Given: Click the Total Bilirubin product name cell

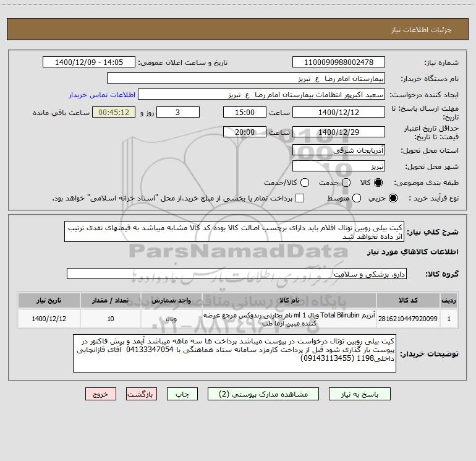Looking at the screenshot, I should click(x=289, y=319).
